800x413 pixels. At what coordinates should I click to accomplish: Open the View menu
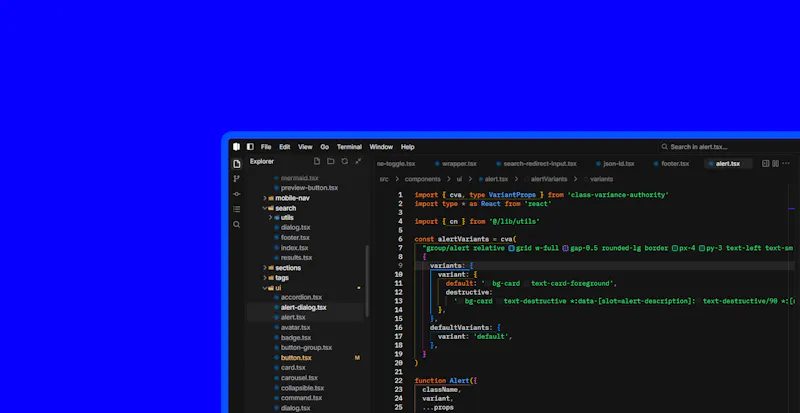click(305, 147)
